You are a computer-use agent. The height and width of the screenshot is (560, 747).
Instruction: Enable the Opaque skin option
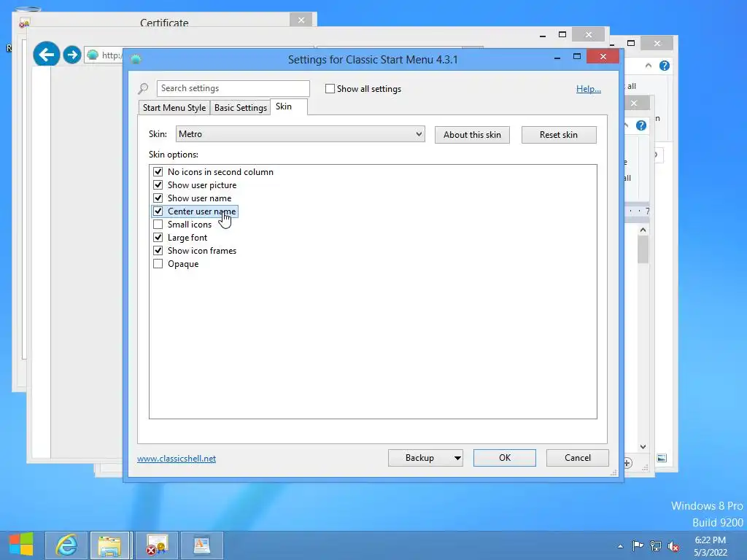tap(158, 264)
